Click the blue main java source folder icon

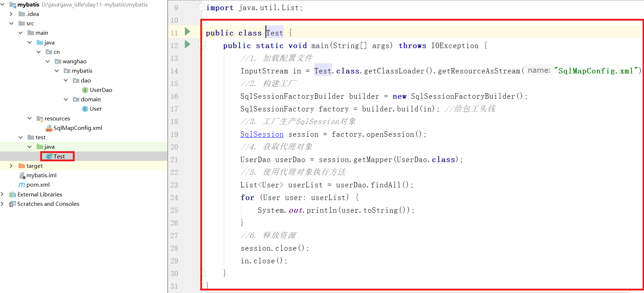click(x=40, y=43)
